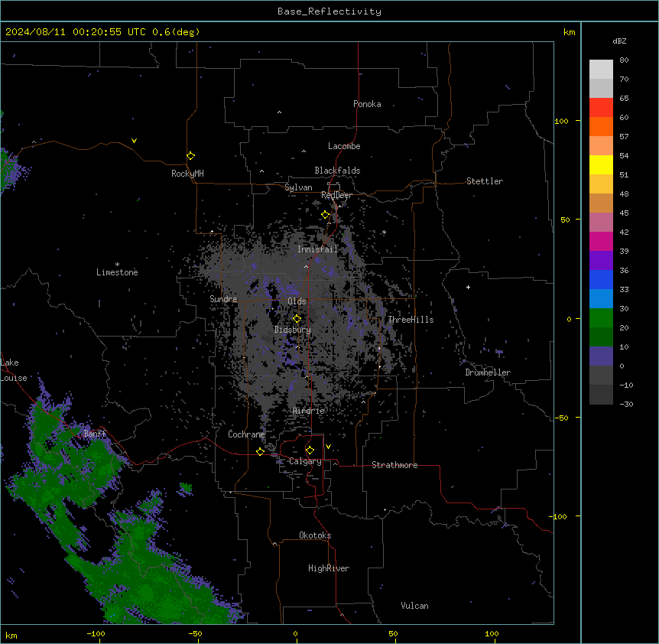Click the Didsbury town label
Viewport: 659px width, 644px height.
(x=292, y=330)
